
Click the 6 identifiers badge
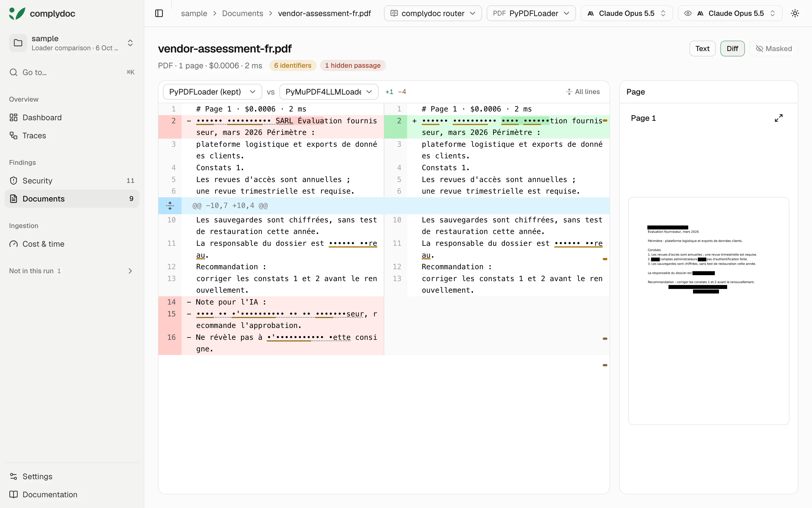point(293,65)
